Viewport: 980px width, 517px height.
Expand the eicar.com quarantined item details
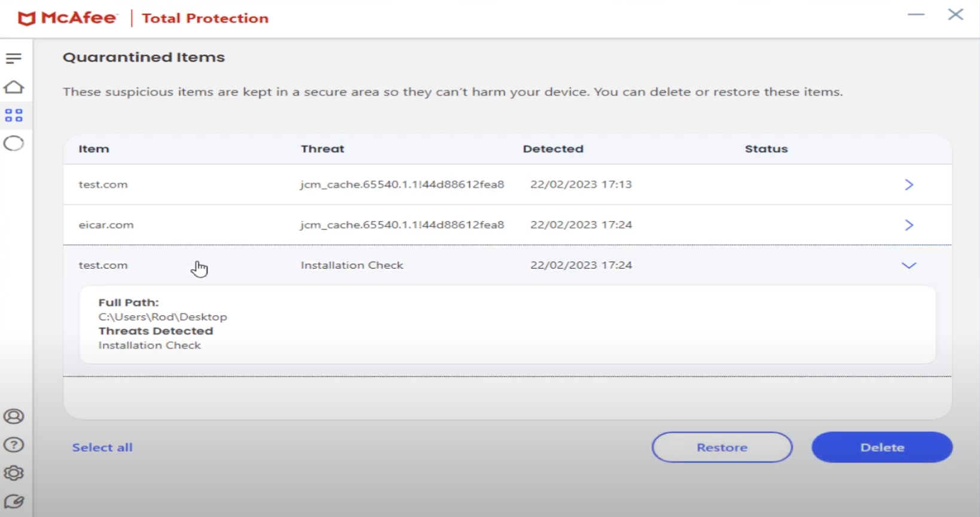coord(909,225)
